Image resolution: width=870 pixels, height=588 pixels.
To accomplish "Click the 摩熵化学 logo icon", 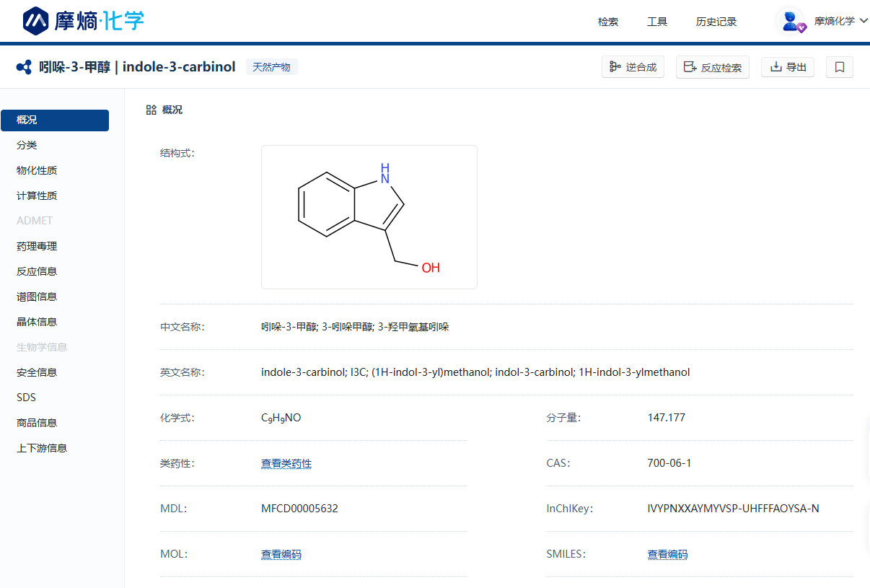I will [36, 21].
